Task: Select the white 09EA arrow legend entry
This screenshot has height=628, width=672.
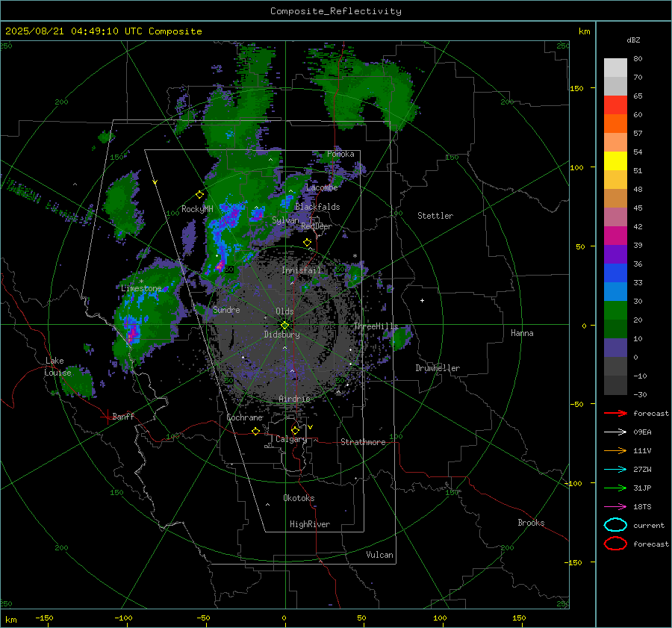Action: click(x=615, y=432)
